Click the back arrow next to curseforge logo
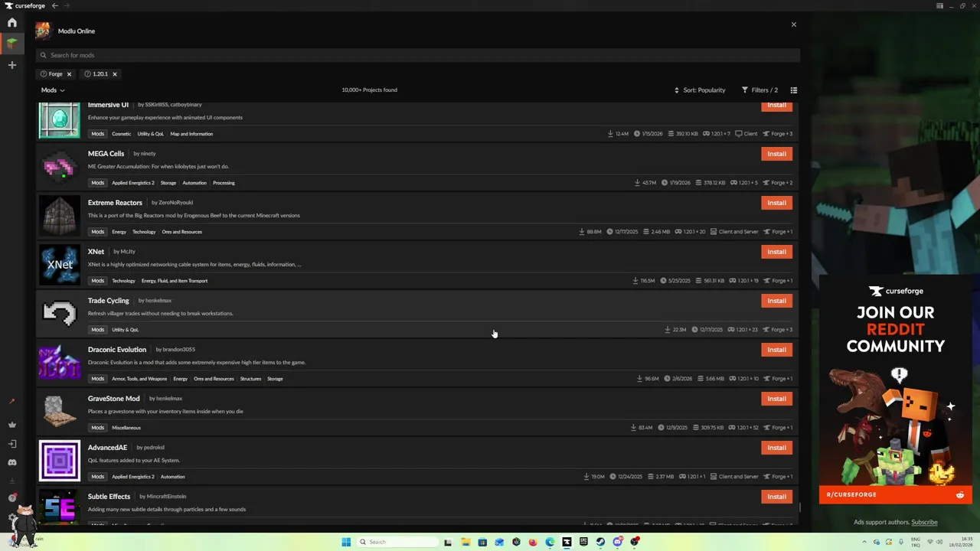The image size is (980, 551). point(54,5)
